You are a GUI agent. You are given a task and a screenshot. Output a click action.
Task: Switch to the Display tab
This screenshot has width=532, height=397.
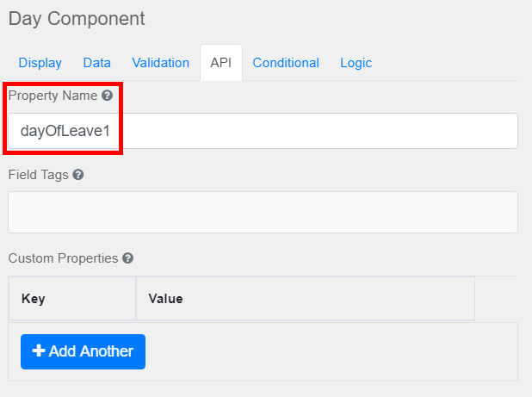40,63
